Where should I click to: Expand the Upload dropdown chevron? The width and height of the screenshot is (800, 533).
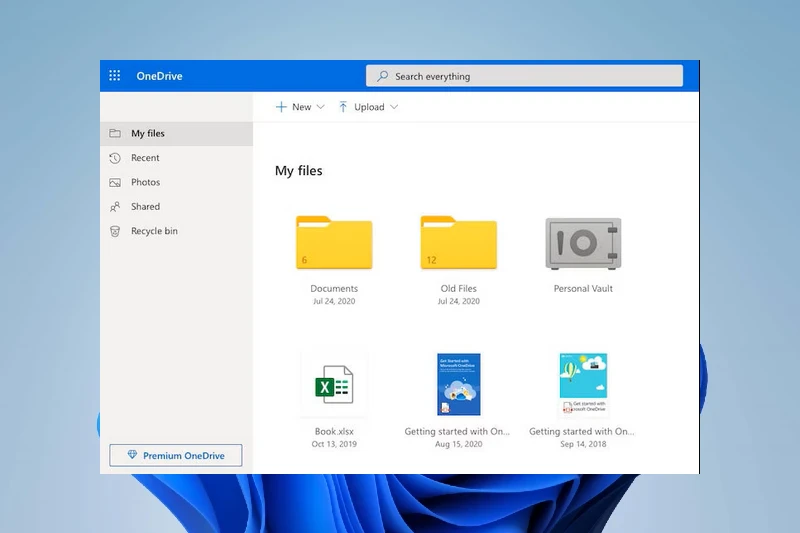tap(394, 107)
